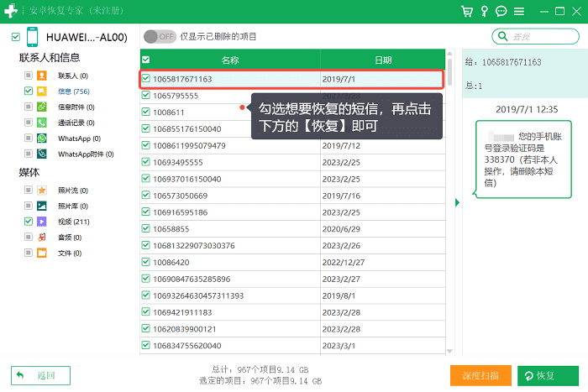Image resolution: width=588 pixels, height=392 pixels.
Task: Select the message row 106813229073030376
Action: (x=293, y=245)
